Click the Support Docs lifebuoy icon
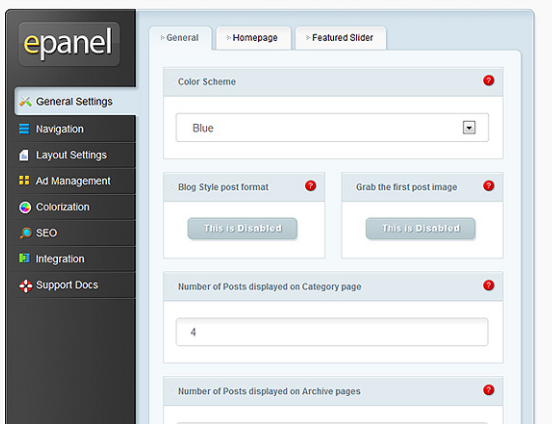The image size is (552, 425). point(26,286)
